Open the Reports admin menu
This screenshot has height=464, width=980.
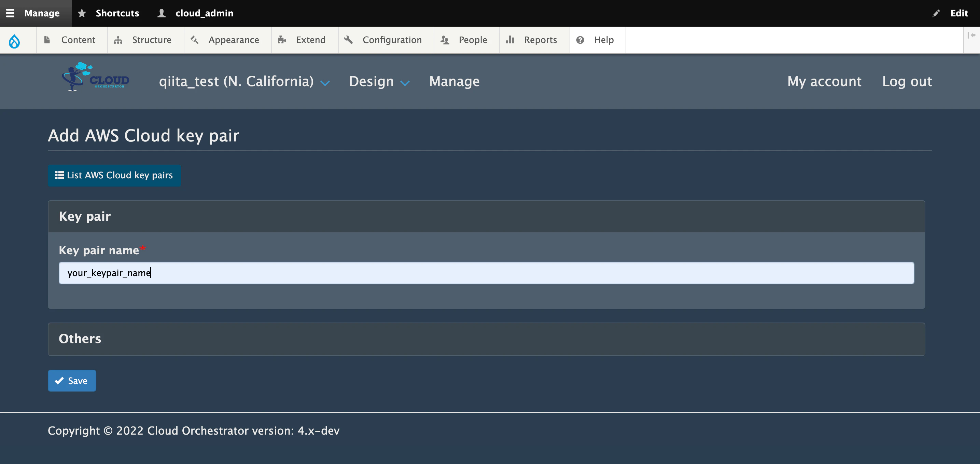point(534,40)
